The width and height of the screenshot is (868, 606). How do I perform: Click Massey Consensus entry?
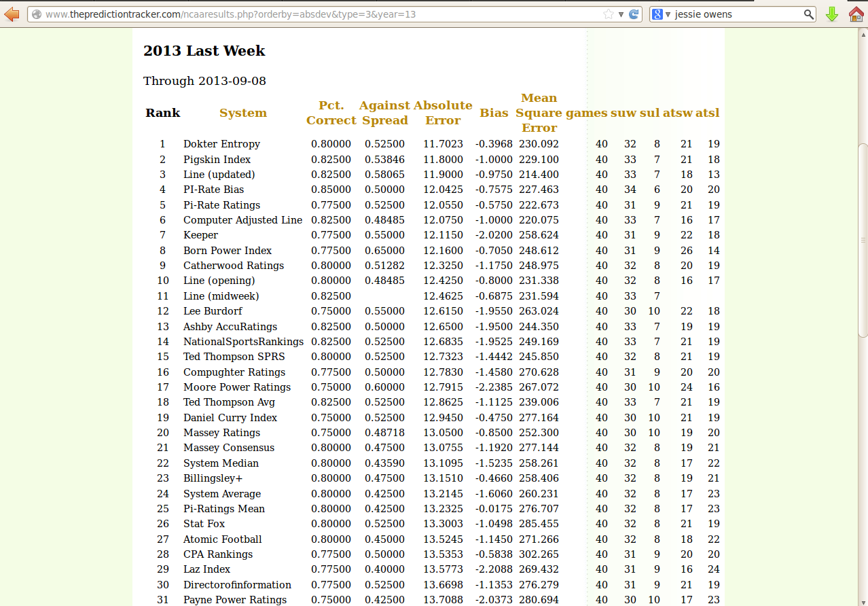229,448
